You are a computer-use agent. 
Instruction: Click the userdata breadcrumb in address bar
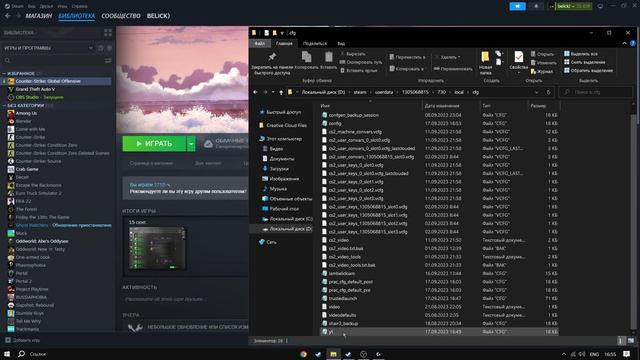pos(384,92)
